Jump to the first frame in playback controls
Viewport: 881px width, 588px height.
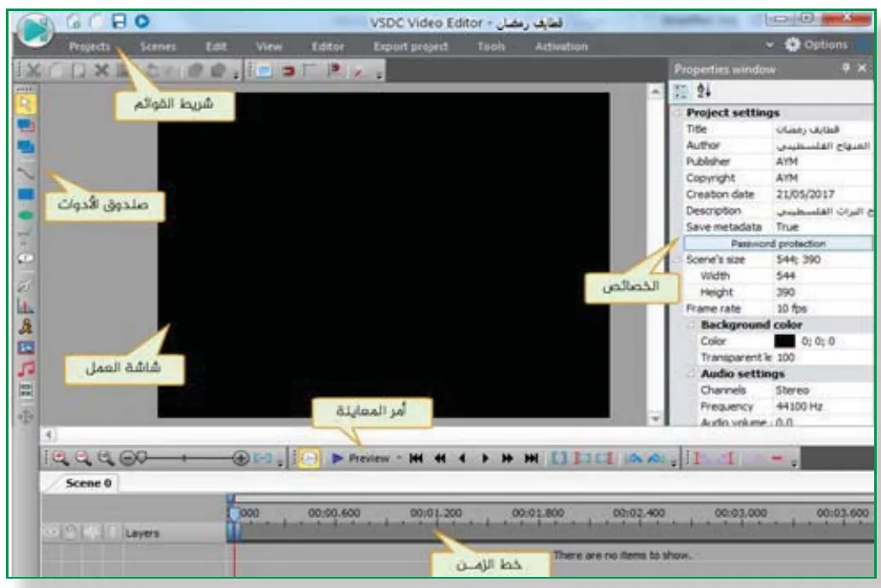point(417,458)
